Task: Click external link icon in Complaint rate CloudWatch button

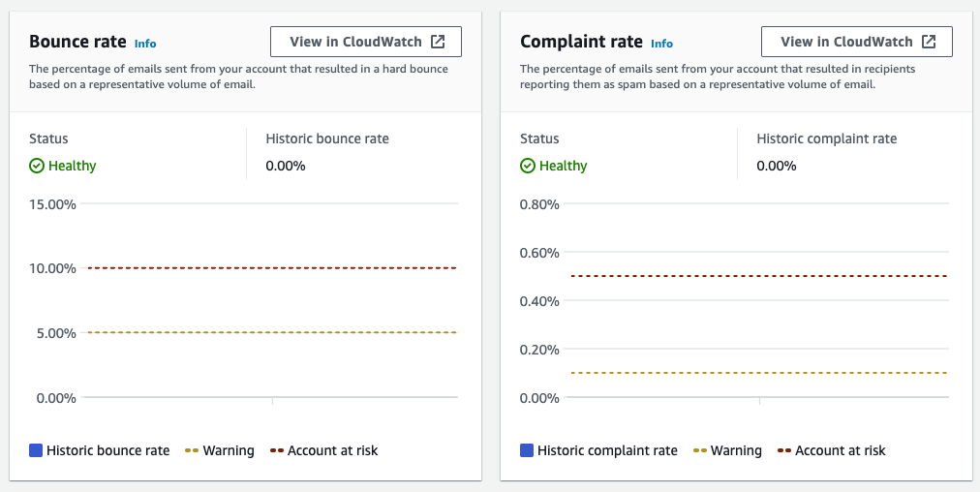Action: (x=929, y=42)
